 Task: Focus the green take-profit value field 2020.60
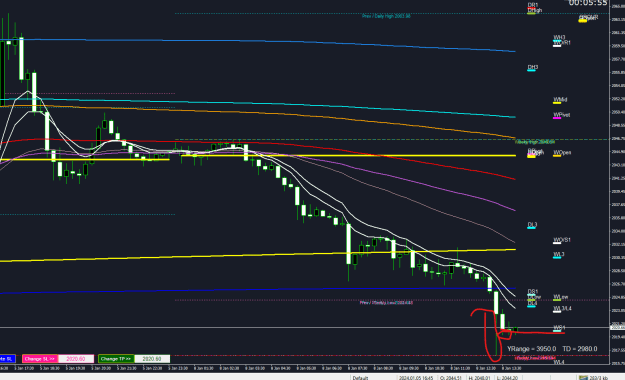point(152,359)
